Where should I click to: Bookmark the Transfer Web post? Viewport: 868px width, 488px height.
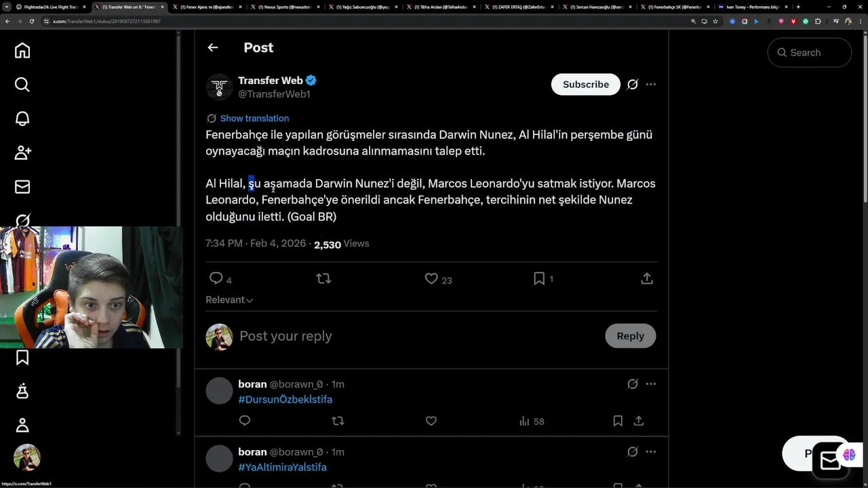coord(539,279)
